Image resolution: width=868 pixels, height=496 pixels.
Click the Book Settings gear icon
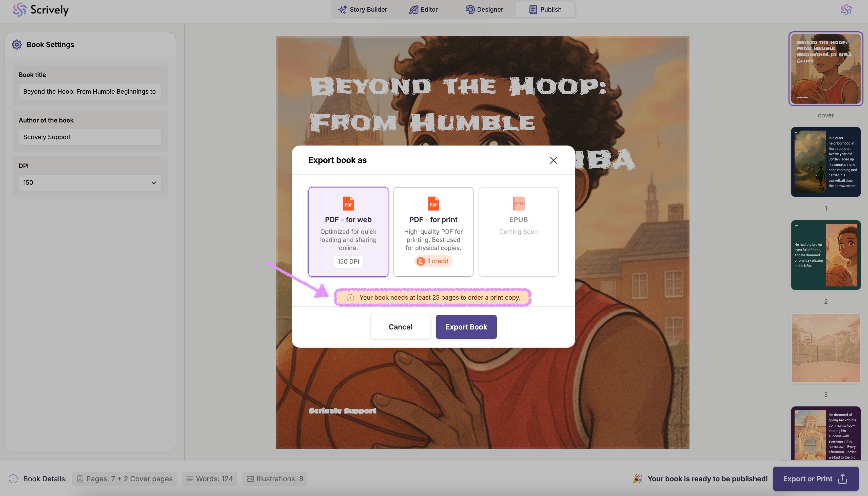click(x=17, y=45)
